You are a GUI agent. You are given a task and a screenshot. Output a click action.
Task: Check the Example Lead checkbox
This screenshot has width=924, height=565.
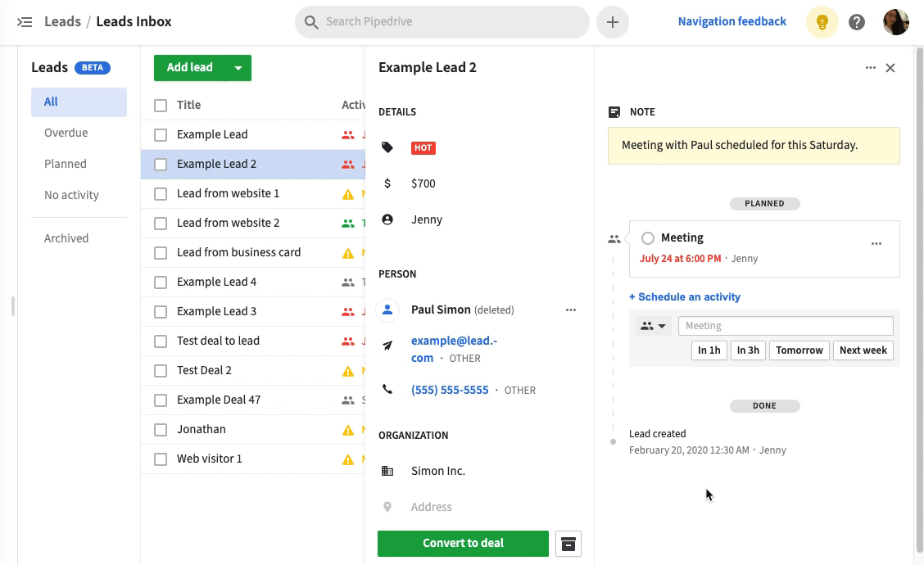[161, 135]
